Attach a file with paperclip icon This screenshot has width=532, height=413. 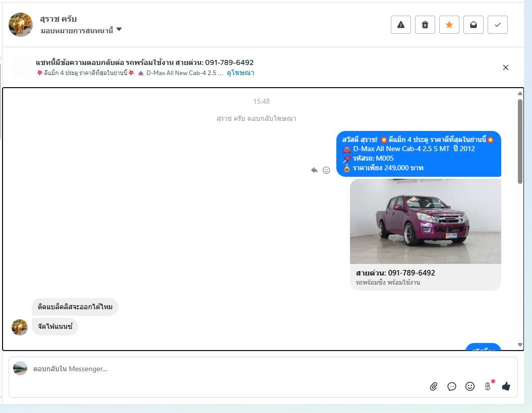point(433,387)
